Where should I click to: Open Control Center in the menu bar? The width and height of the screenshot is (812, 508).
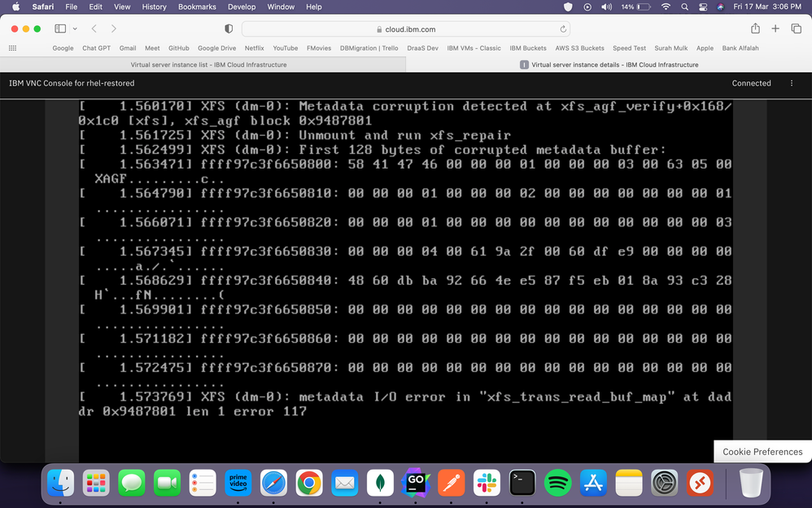pos(703,7)
